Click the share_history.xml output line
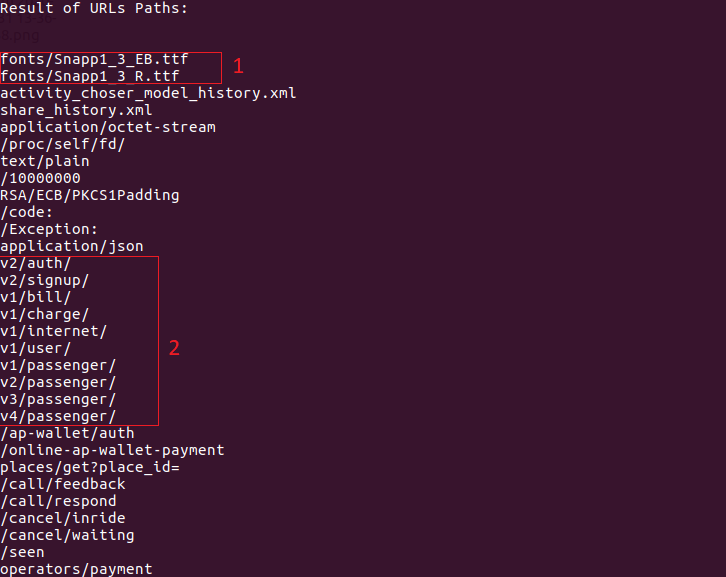The width and height of the screenshot is (726, 577). [x=76, y=110]
